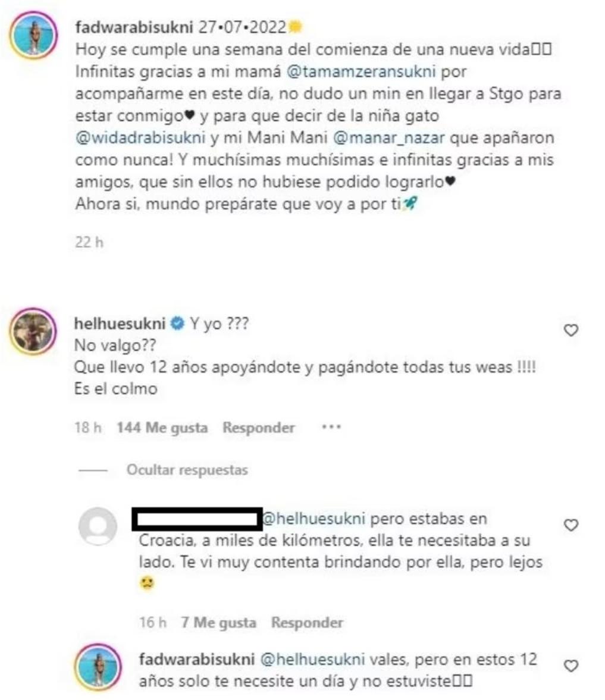The width and height of the screenshot is (605, 700).
Task: Click the verified badge next to helhuesukni
Action: [177, 323]
